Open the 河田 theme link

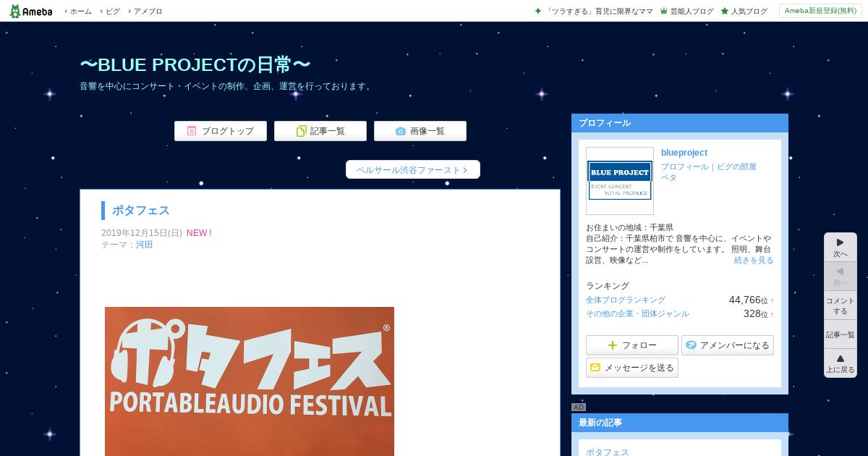(x=145, y=245)
